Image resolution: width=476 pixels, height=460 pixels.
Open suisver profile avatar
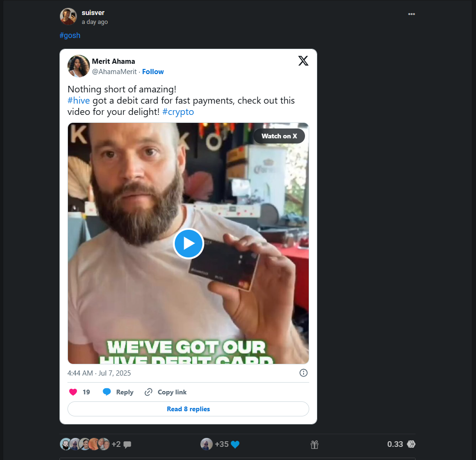coord(68,16)
